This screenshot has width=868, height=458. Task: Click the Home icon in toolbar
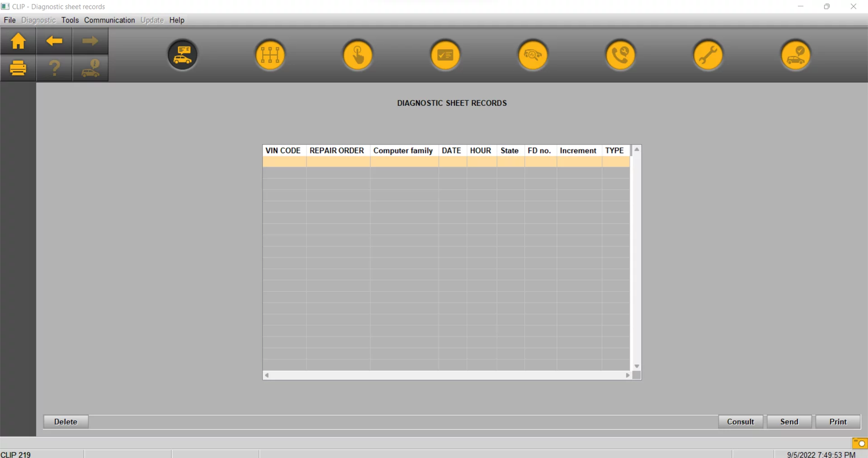pos(18,41)
